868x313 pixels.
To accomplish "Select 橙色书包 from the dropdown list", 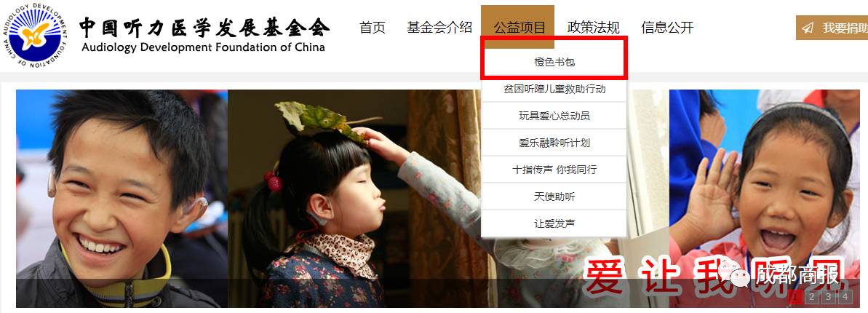I will coord(554,62).
